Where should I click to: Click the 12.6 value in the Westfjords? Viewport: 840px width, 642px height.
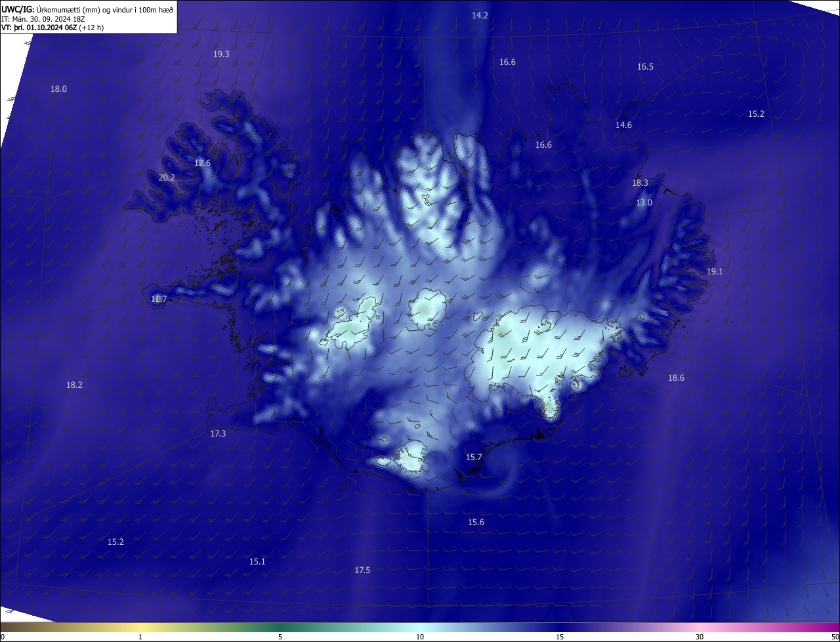202,163
